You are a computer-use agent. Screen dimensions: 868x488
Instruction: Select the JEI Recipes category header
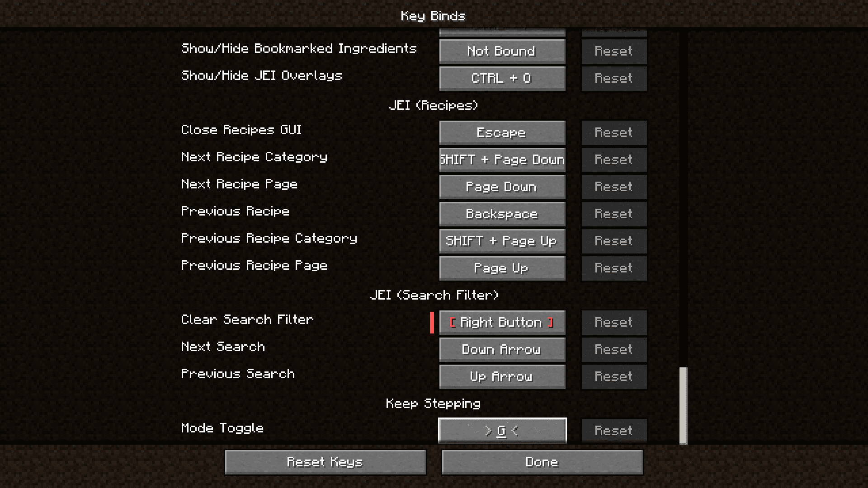point(434,105)
